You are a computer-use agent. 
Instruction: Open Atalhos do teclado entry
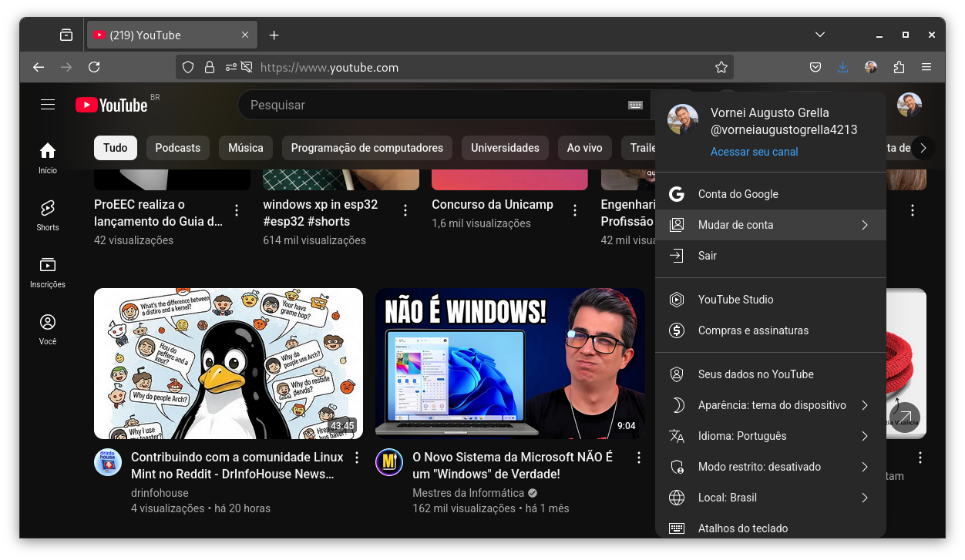tap(771, 528)
